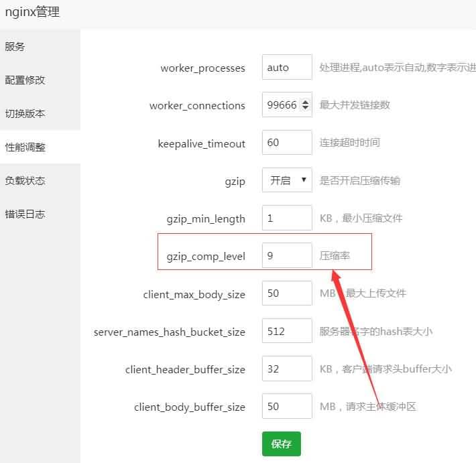Viewport: 476px width, 463px height.
Task: Click the client_header_buffer_size input field
Action: pyautogui.click(x=287, y=369)
